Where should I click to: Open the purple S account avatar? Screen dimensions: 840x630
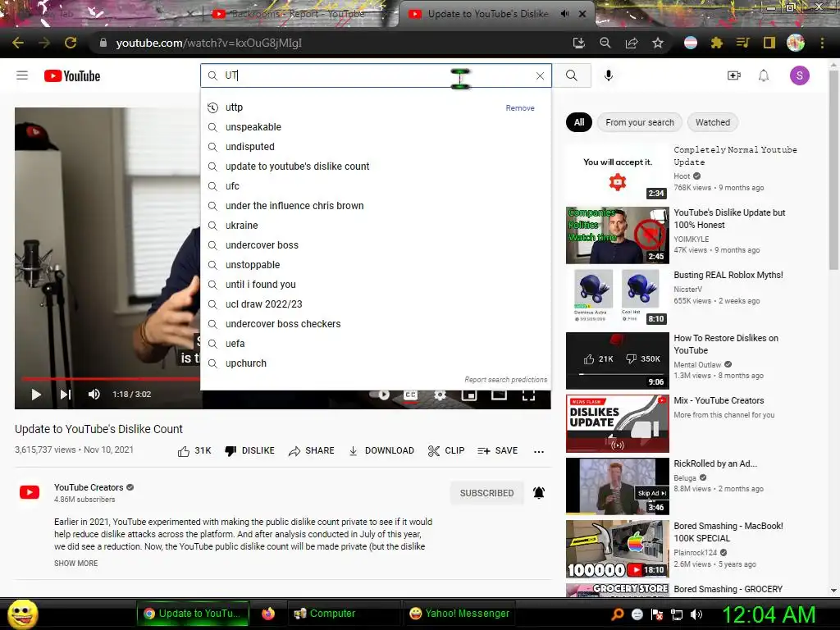point(799,75)
